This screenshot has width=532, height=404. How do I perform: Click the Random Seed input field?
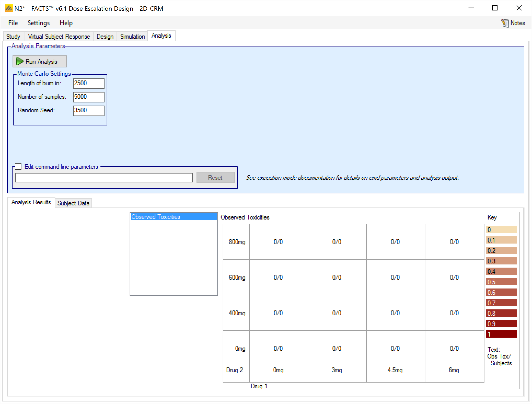(x=89, y=111)
